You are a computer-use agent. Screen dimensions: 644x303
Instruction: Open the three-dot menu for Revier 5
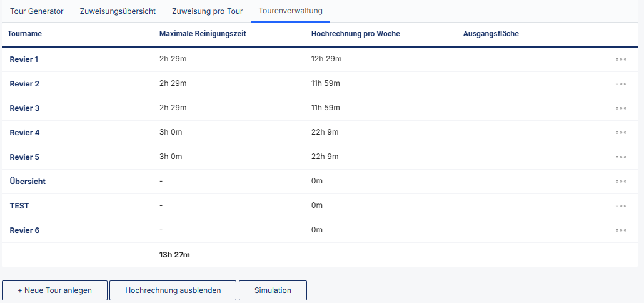(x=621, y=157)
